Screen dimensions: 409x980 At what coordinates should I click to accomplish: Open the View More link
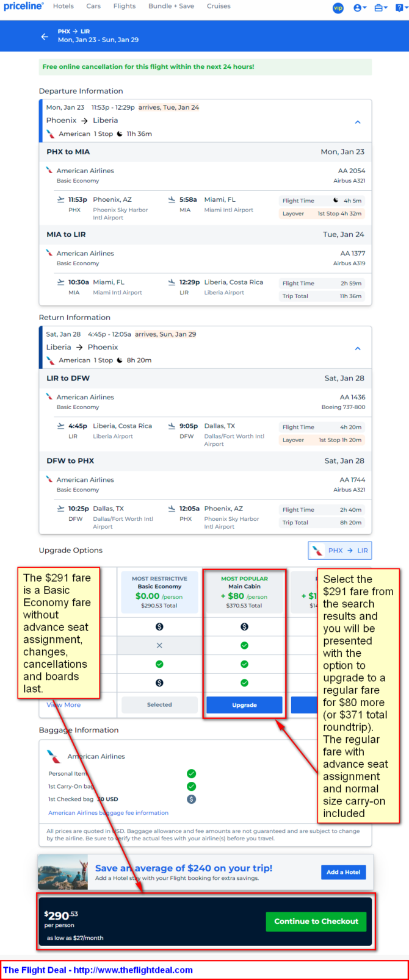tap(63, 704)
